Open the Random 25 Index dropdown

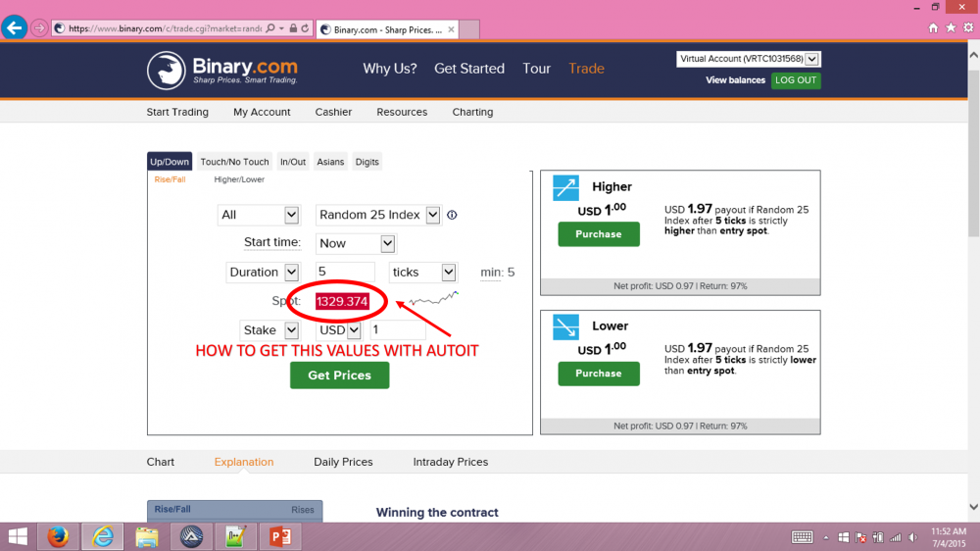(x=378, y=215)
